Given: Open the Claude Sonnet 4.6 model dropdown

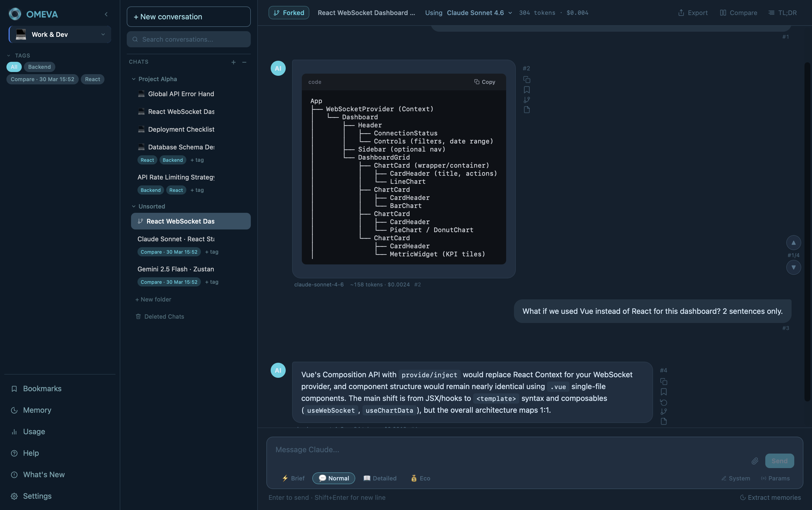Looking at the screenshot, I should [x=479, y=12].
